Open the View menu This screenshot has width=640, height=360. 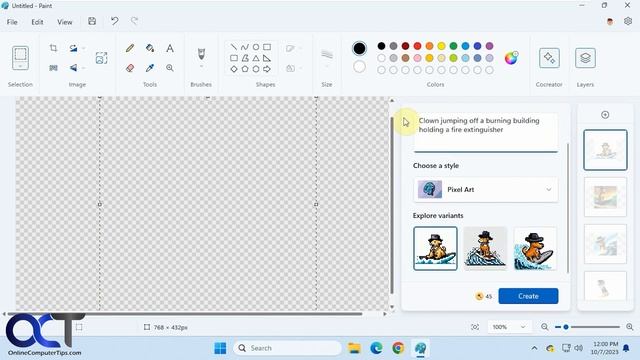click(64, 22)
